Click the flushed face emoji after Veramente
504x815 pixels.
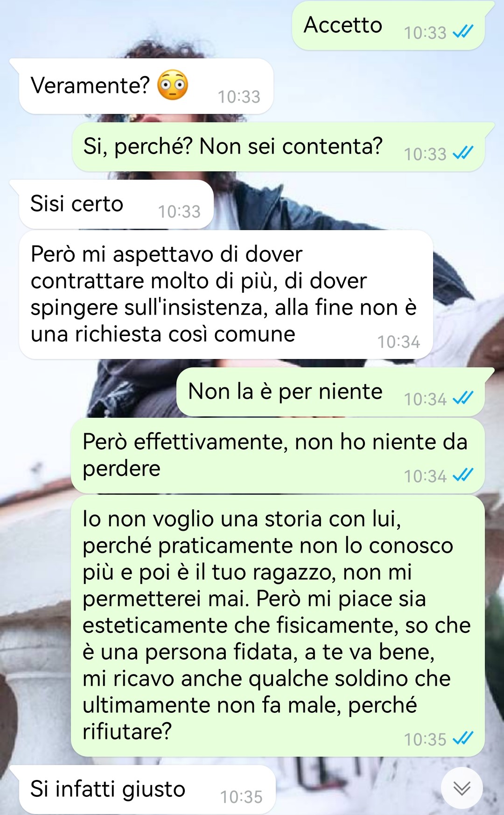[x=173, y=85]
